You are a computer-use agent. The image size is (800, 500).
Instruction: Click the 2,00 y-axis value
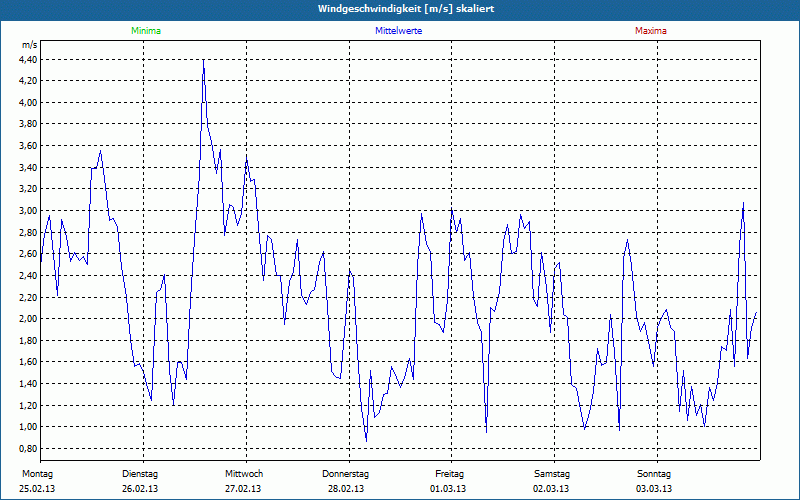click(x=29, y=319)
